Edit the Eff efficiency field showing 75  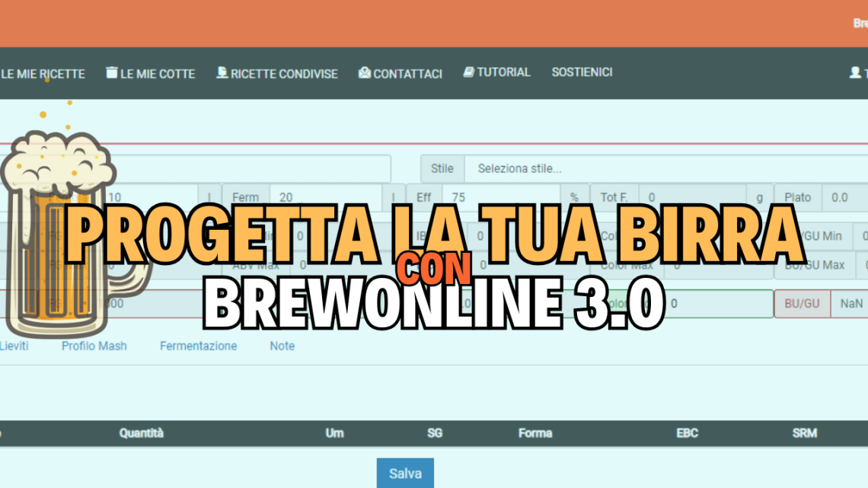pos(501,197)
